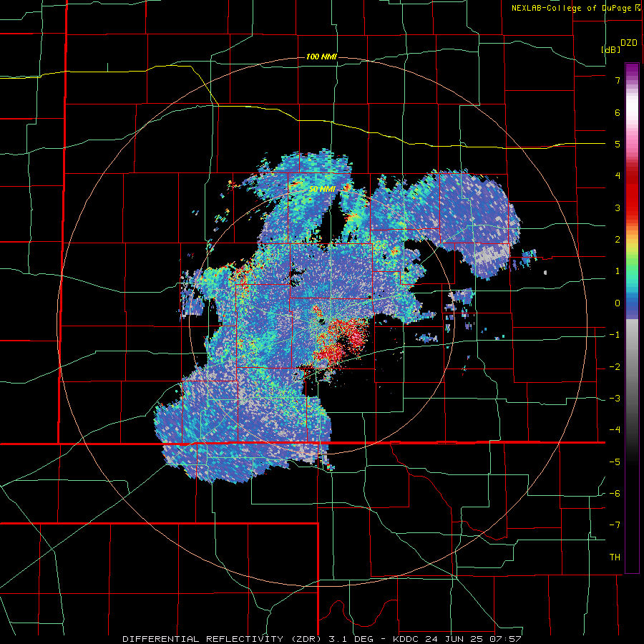Click the -4 value on the color scale
The image size is (644, 644).
tap(615, 430)
